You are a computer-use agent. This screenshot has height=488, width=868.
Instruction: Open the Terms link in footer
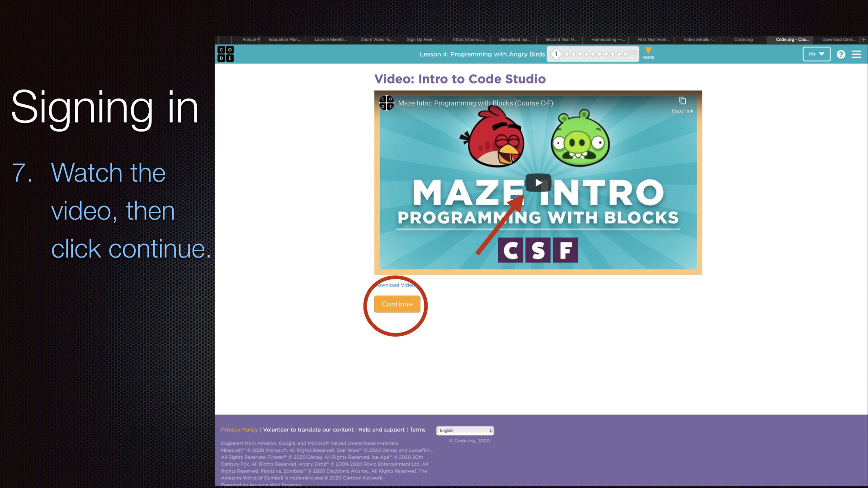(x=417, y=430)
